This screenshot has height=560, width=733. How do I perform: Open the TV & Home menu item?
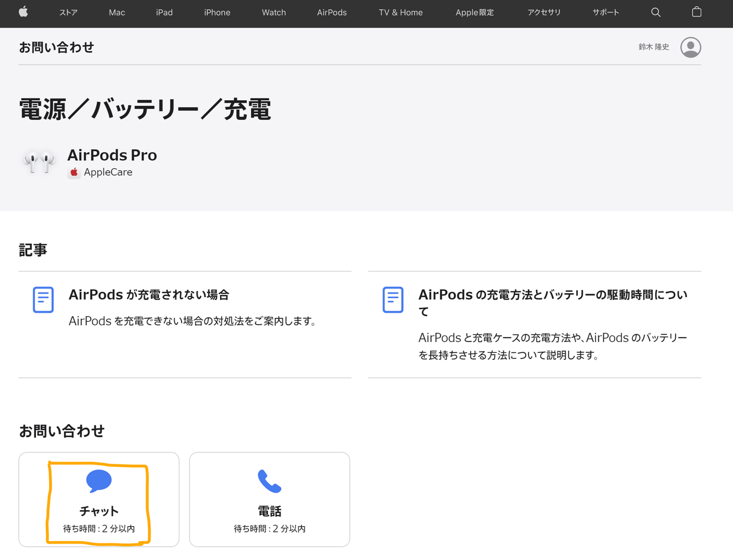[401, 12]
